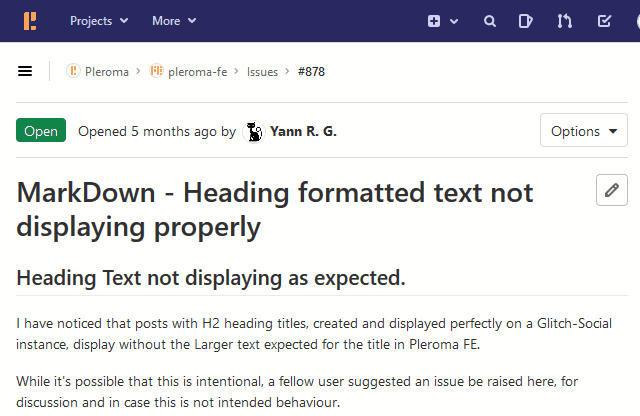Open the merge requests icon
This screenshot has height=416, width=640.
pos(564,21)
